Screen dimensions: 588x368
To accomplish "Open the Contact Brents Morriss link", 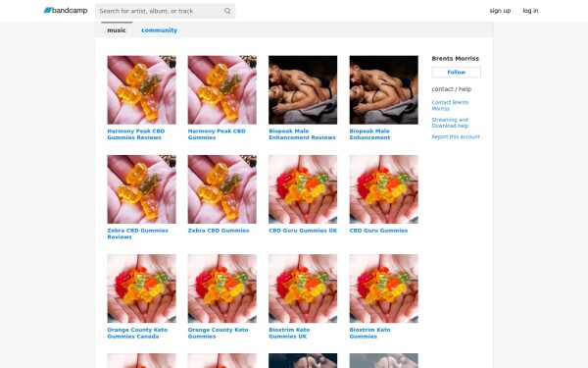I will pos(450,105).
